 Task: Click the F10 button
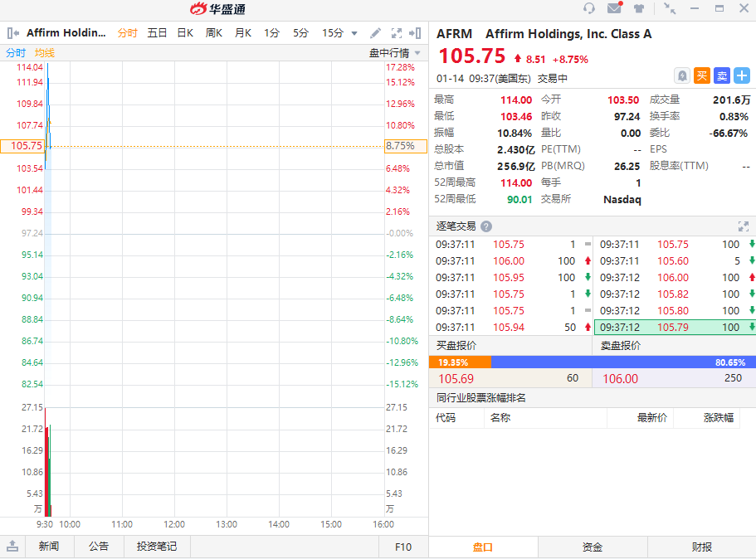pyautogui.click(x=403, y=547)
